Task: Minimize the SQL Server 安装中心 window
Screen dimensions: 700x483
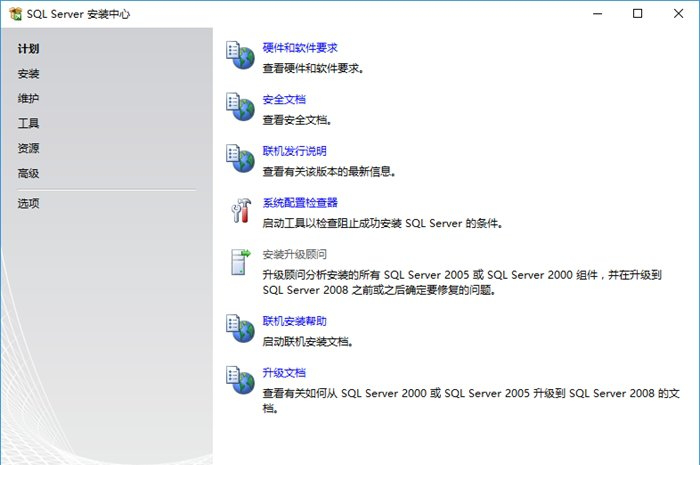Action: coord(597,14)
